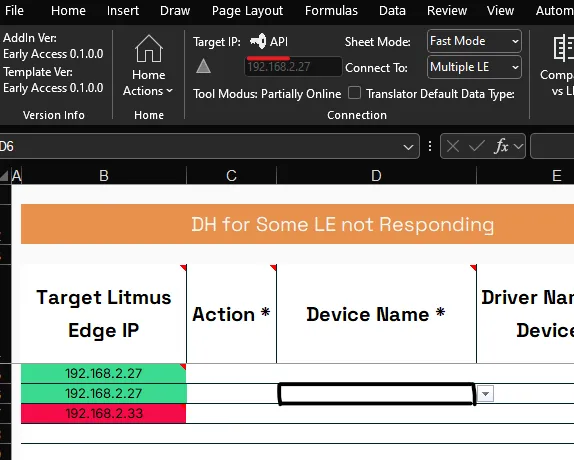Select the red 192.168.2.33 cell
The width and height of the screenshot is (574, 460).
point(104,414)
